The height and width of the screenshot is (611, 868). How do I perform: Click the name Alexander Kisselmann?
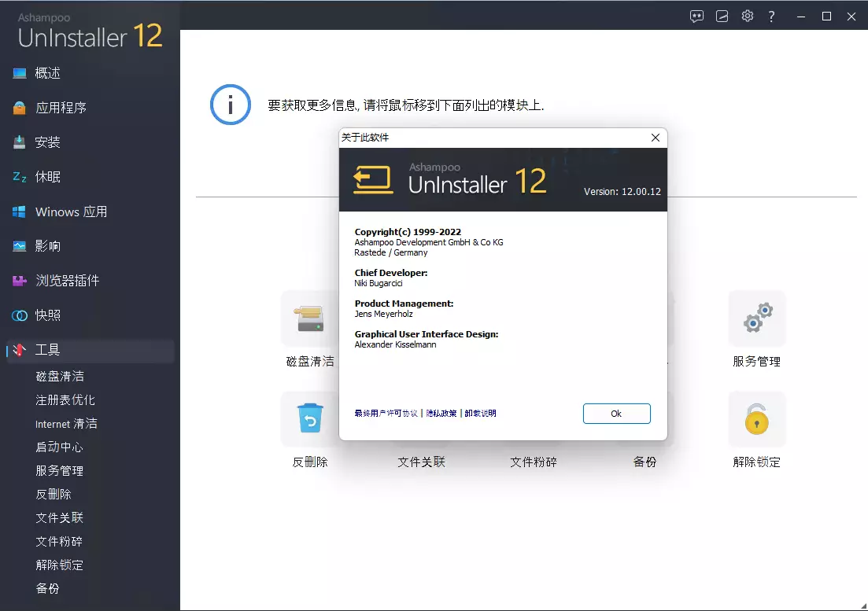click(395, 344)
